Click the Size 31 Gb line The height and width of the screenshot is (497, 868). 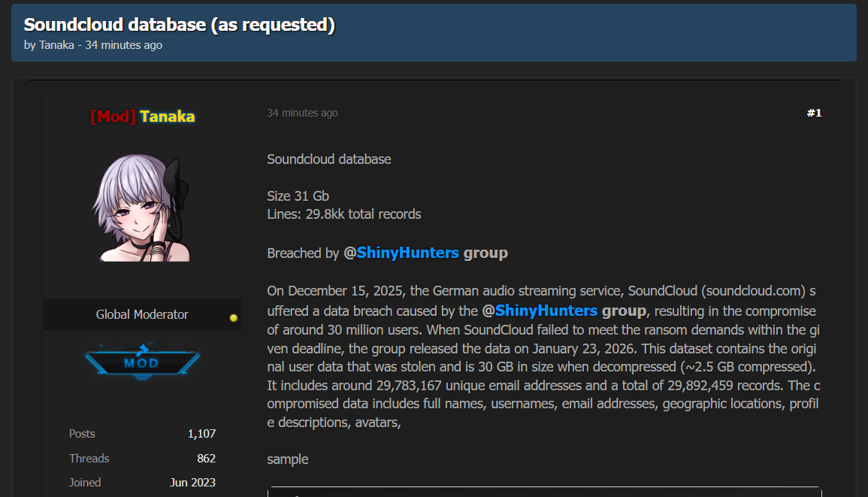click(298, 196)
